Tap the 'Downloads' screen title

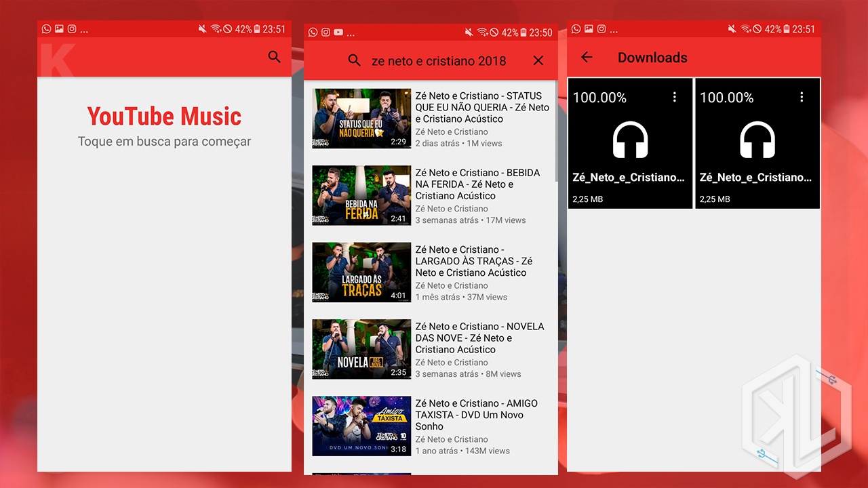click(x=652, y=58)
